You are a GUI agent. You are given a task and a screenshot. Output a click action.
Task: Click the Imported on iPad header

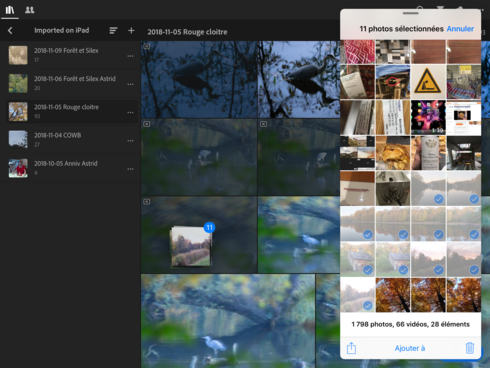(x=62, y=30)
